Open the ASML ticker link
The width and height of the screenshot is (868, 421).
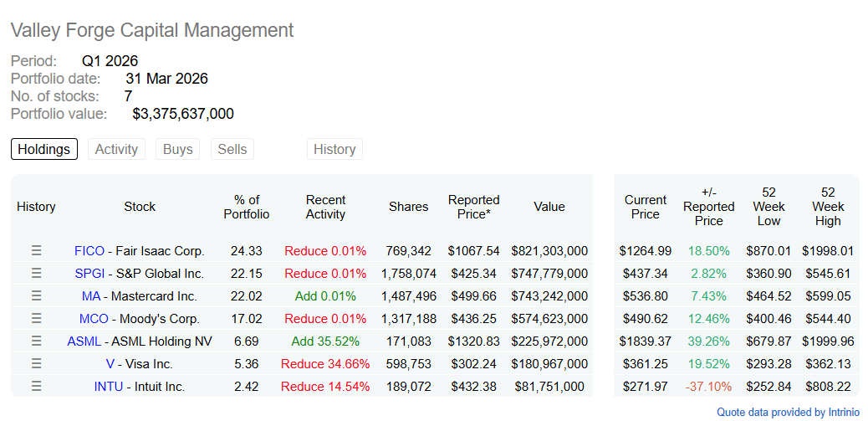click(x=84, y=341)
